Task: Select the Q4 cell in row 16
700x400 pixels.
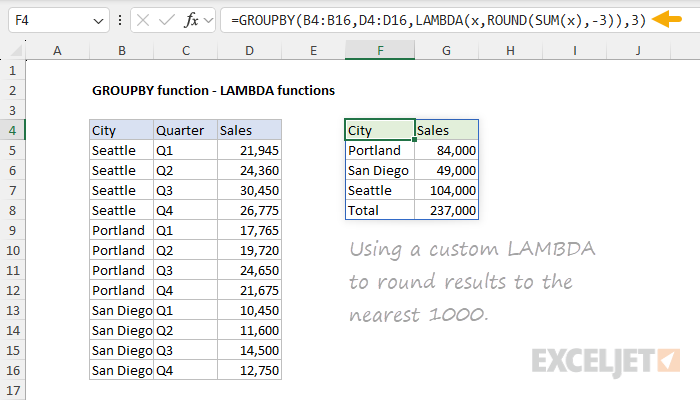Action: click(x=186, y=371)
